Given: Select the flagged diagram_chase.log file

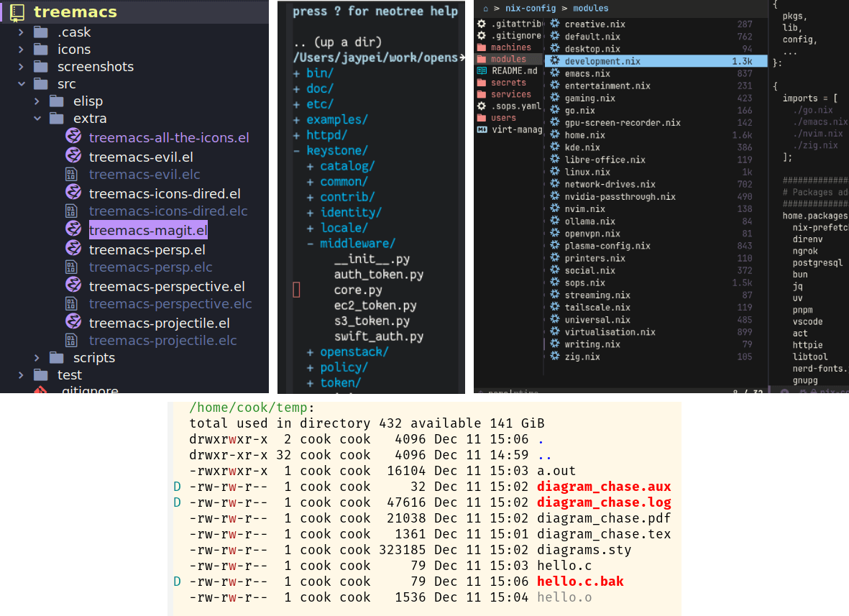Looking at the screenshot, I should [x=603, y=502].
